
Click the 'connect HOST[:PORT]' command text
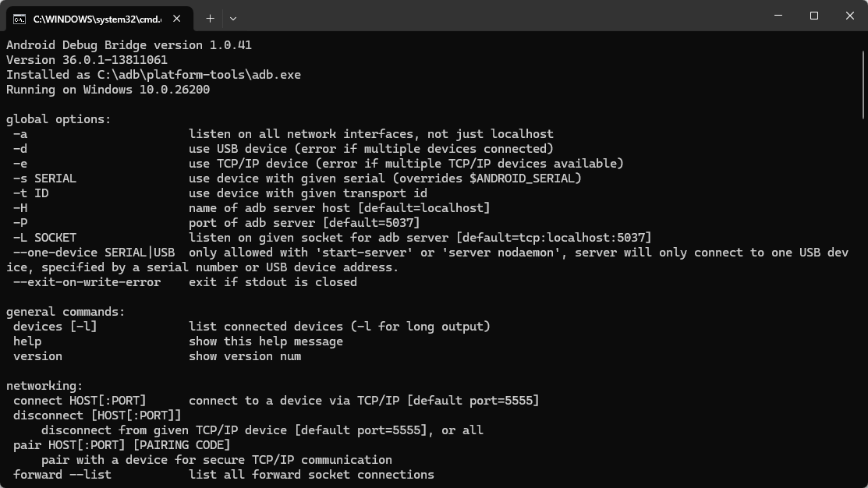pos(80,401)
